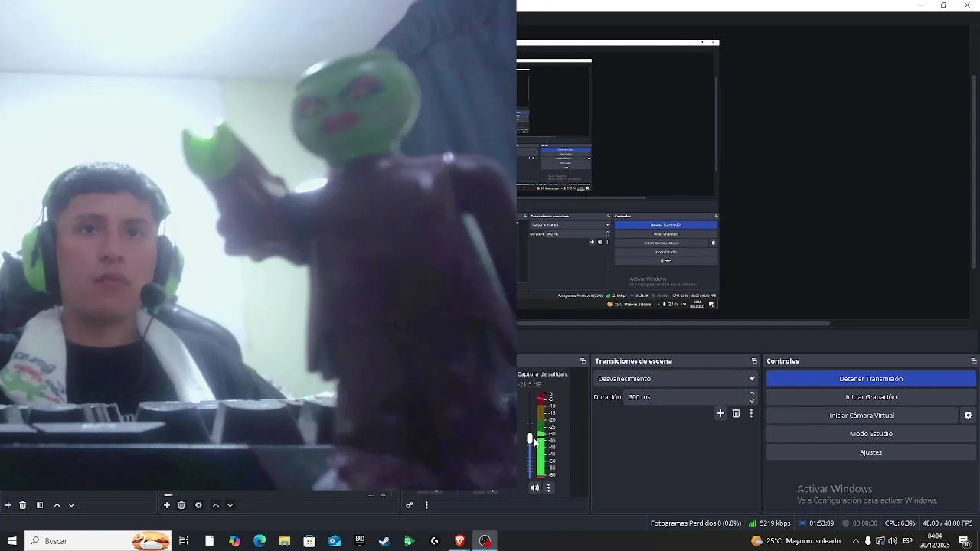Open virtual camera settings gear

point(969,416)
